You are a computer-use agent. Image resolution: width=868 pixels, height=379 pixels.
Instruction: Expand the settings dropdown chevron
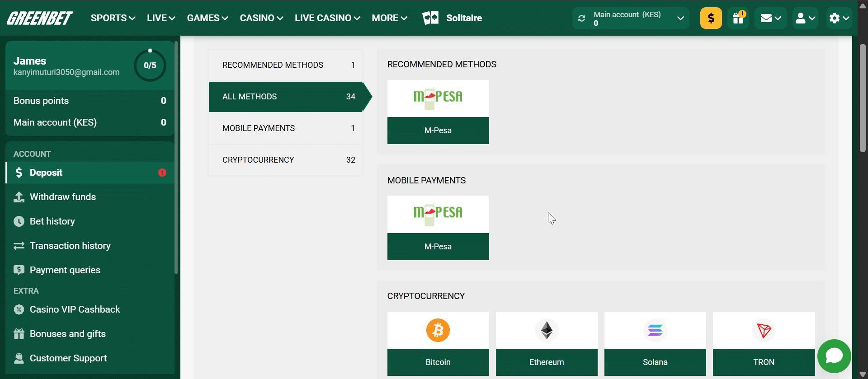pyautogui.click(x=846, y=19)
